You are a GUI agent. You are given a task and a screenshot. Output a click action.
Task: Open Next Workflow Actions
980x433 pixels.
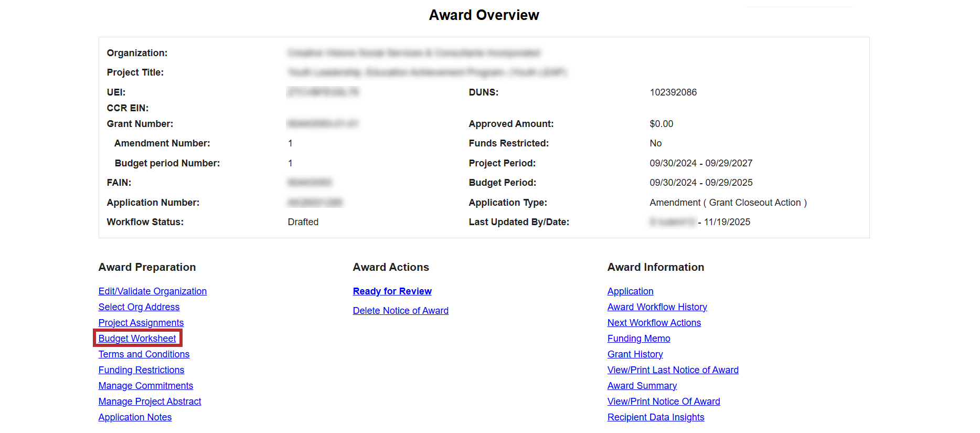pyautogui.click(x=654, y=323)
